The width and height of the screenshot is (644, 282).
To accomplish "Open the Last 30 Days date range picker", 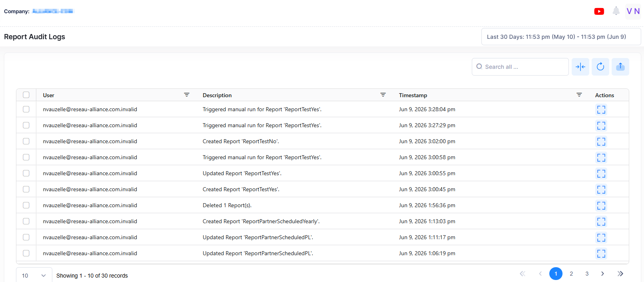I will click(x=561, y=37).
